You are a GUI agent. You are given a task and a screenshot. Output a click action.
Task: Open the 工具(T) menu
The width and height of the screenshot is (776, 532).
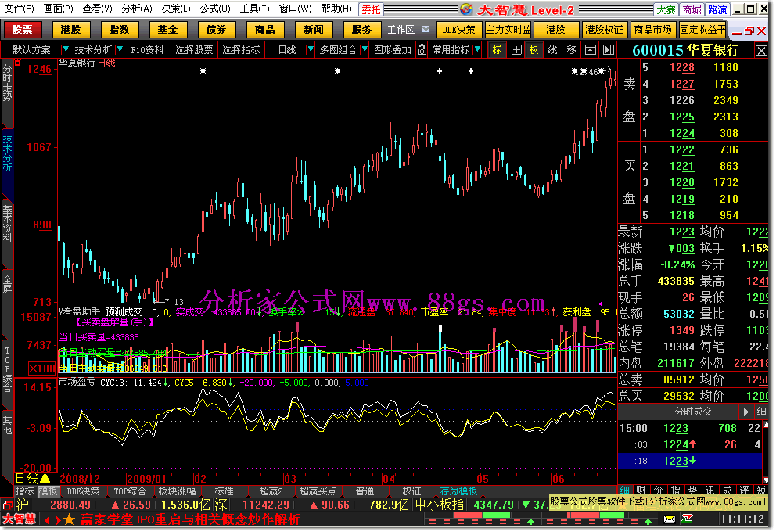point(255,9)
